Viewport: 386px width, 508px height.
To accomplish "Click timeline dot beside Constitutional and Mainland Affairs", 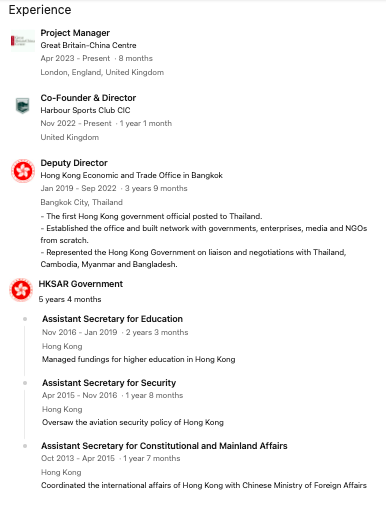I will pyautogui.click(x=25, y=446).
